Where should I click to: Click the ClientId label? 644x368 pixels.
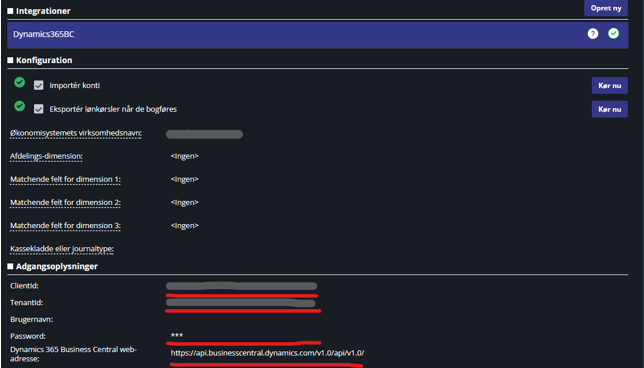click(24, 286)
